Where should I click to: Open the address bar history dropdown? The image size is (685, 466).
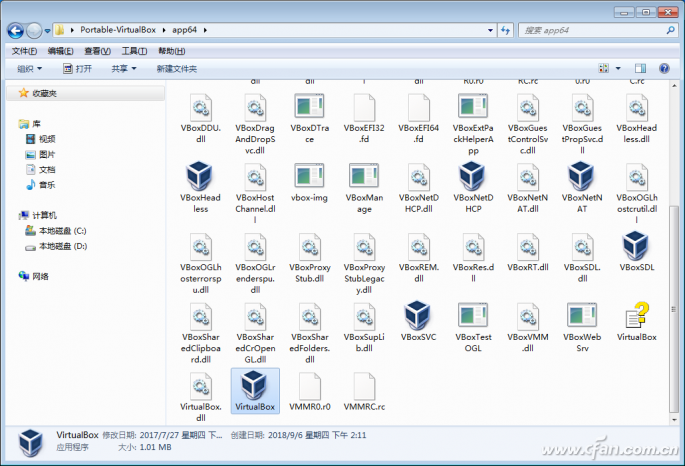click(490, 30)
